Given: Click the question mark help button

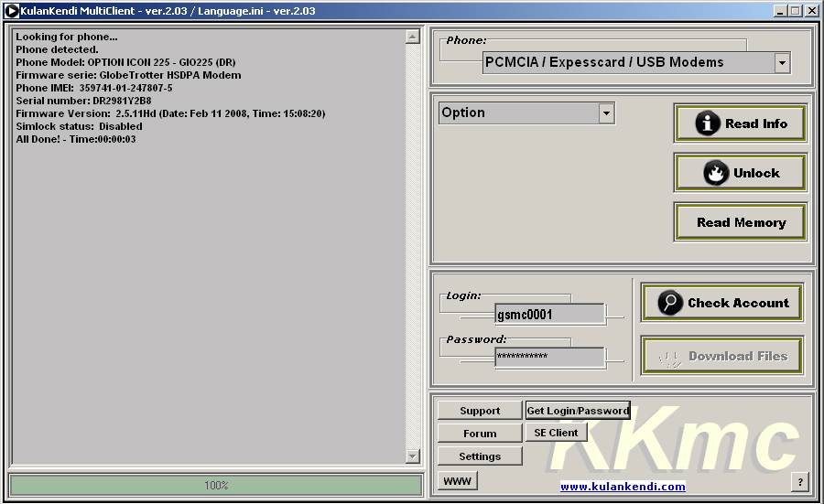Looking at the screenshot, I should click(800, 482).
